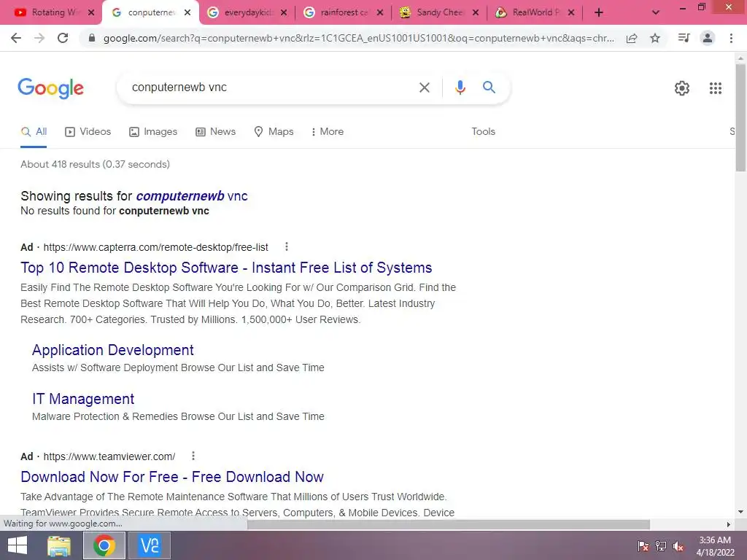Open Chrome profile avatar

pyautogui.click(x=708, y=38)
